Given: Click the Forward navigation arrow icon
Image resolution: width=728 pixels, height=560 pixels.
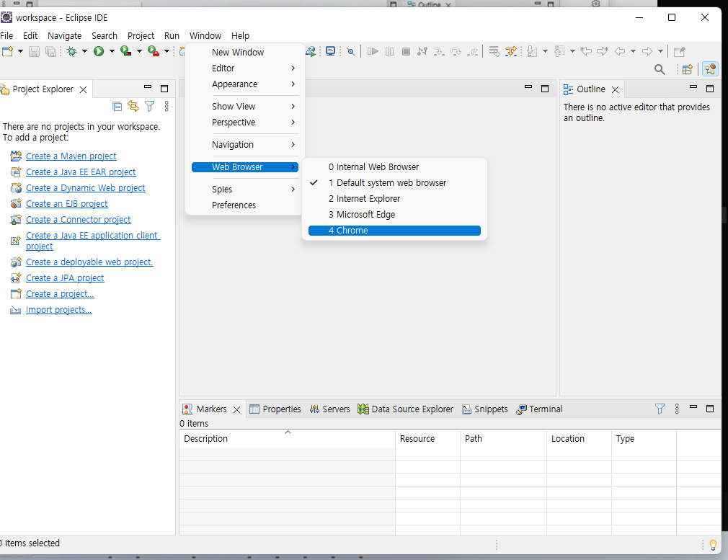Looking at the screenshot, I should click(647, 52).
